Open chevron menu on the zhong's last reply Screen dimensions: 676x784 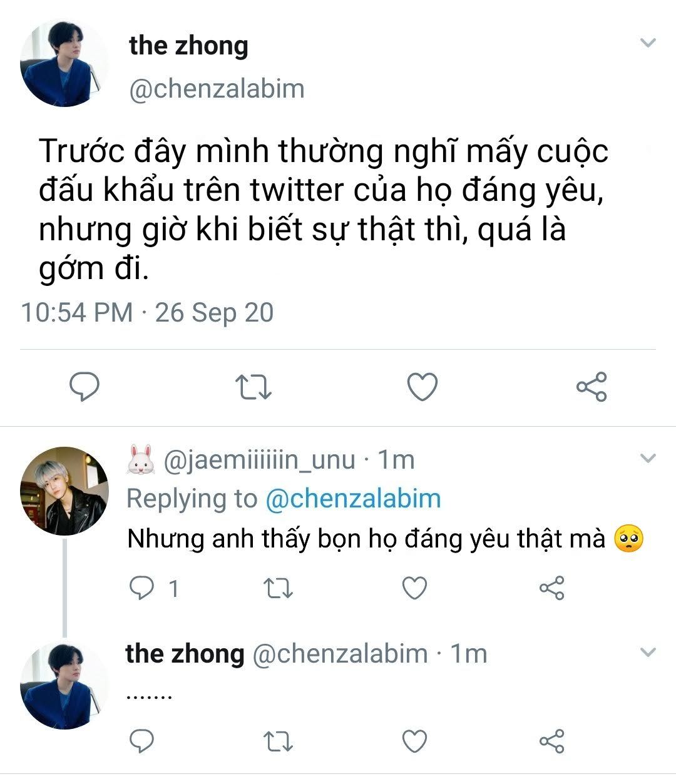pos(648,653)
